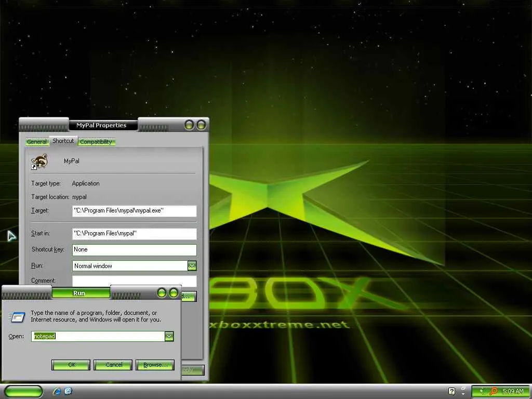532x399 pixels.
Task: Focus the Start in field
Action: coord(135,233)
